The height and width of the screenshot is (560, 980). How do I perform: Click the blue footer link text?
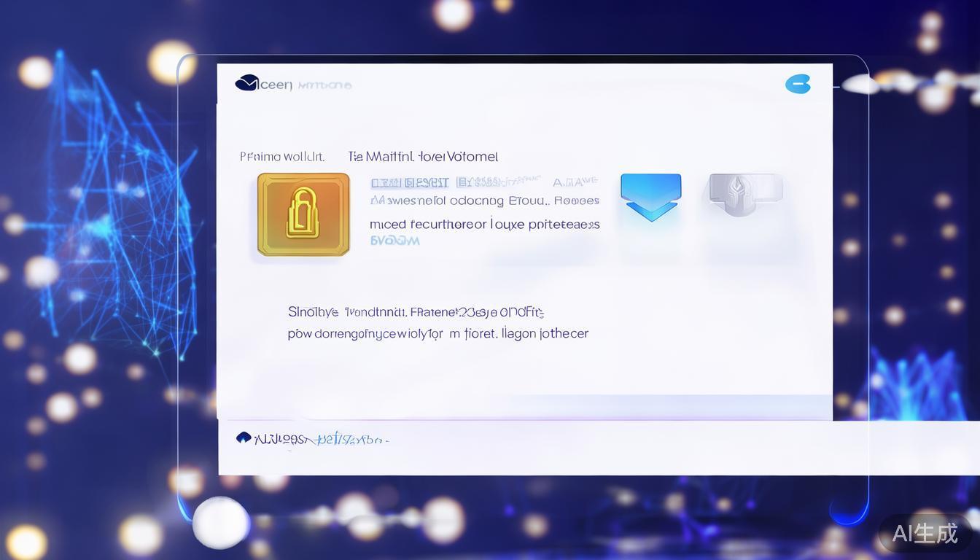351,440
